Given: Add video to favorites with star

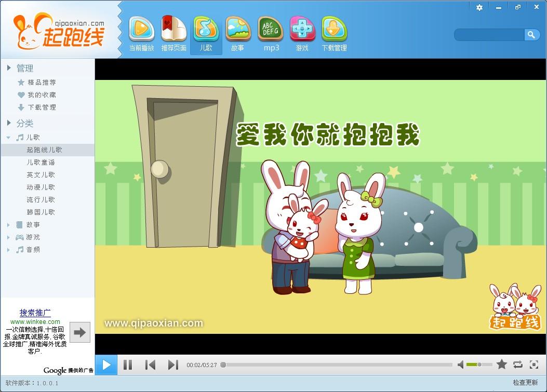Looking at the screenshot, I should [x=502, y=364].
